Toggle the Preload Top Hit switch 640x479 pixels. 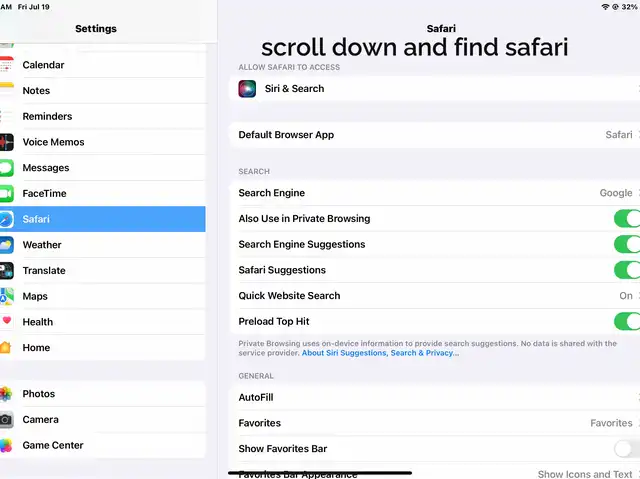pyautogui.click(x=626, y=322)
